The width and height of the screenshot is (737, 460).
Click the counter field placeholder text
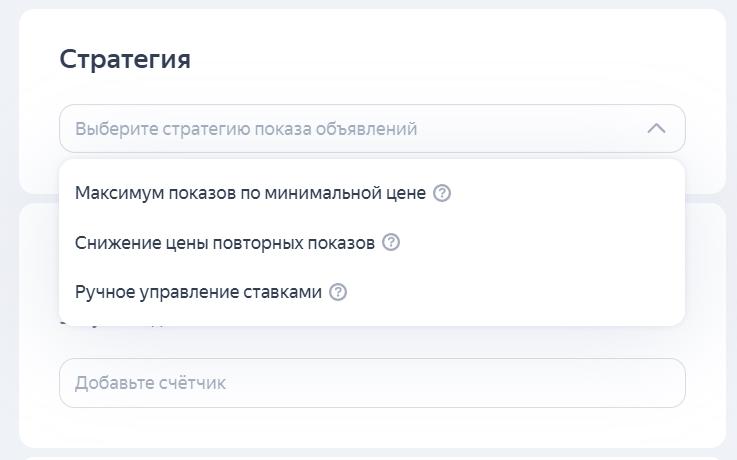[150, 383]
